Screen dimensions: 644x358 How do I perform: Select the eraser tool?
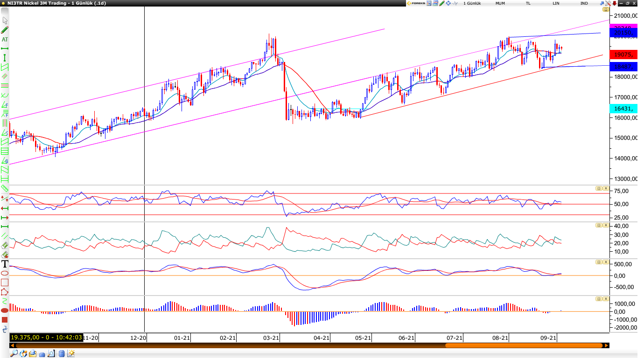click(x=5, y=245)
